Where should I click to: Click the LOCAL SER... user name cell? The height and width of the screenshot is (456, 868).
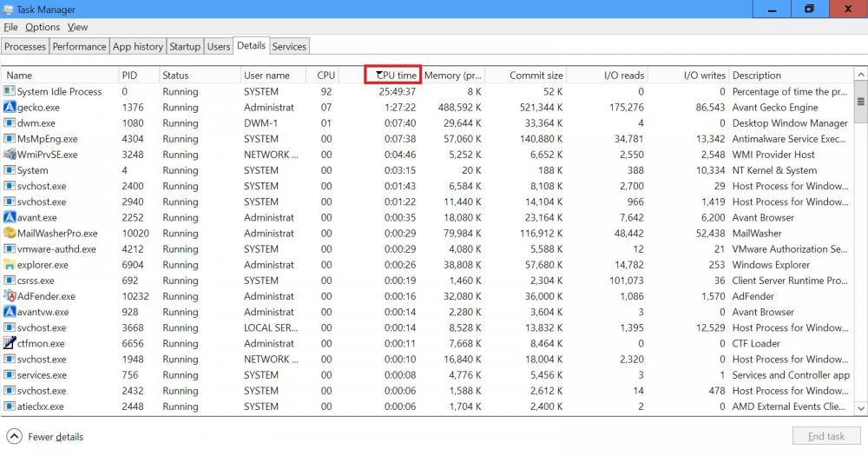pyautogui.click(x=271, y=327)
